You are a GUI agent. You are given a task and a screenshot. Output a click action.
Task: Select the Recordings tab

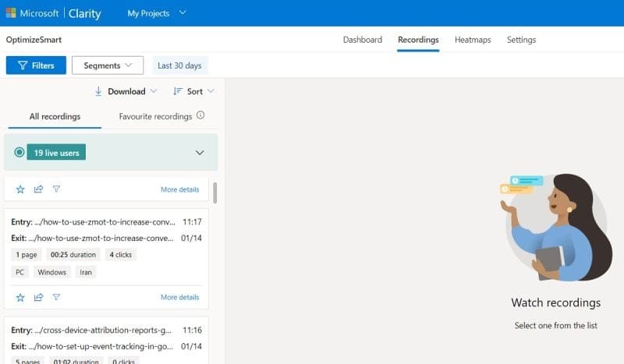[418, 40]
